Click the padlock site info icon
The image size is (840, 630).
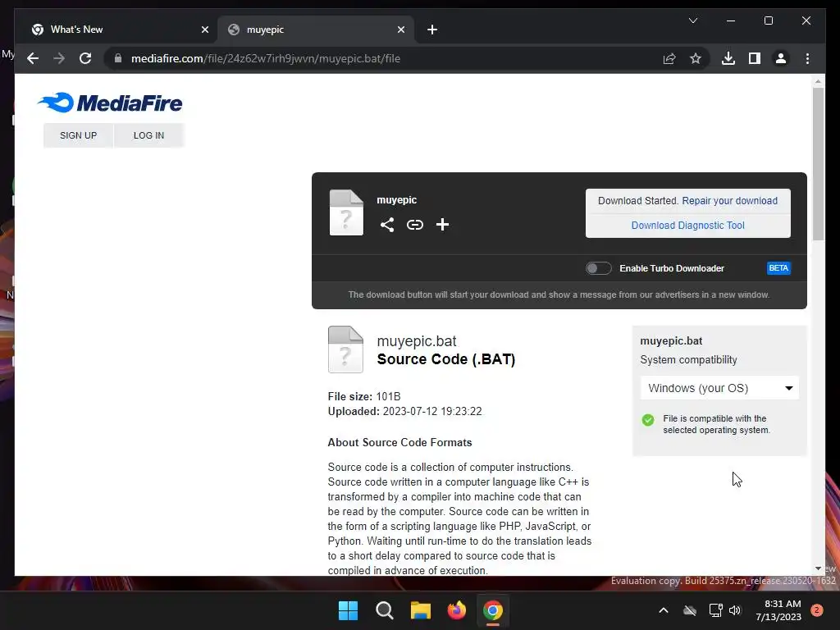click(x=118, y=58)
